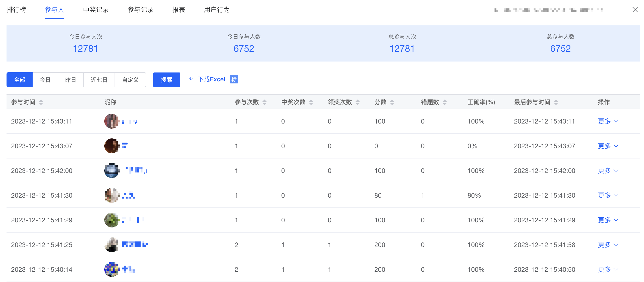Select the 近七日 date filter
This screenshot has height=282, width=644.
coord(99,80)
